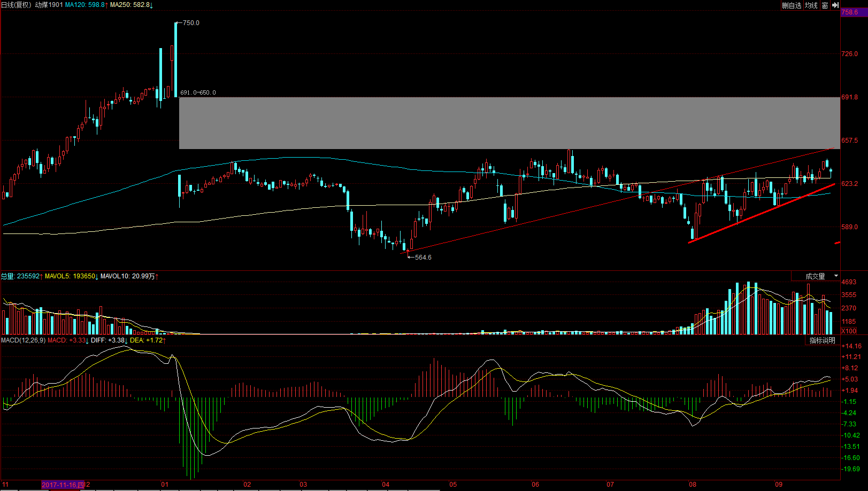Click the 564.6 low price marker

(423, 258)
